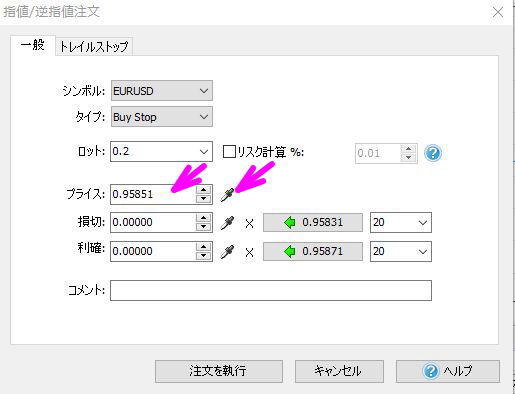
Task: Click the ヘルプ button
Action: [x=448, y=371]
